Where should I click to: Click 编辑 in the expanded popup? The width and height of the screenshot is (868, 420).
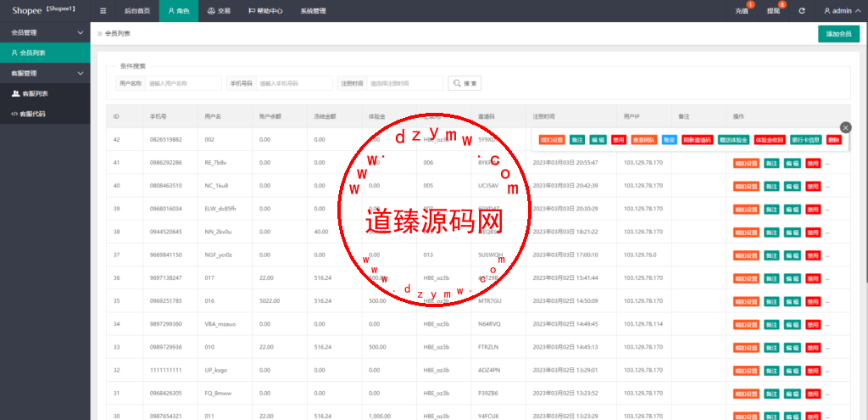pos(598,140)
